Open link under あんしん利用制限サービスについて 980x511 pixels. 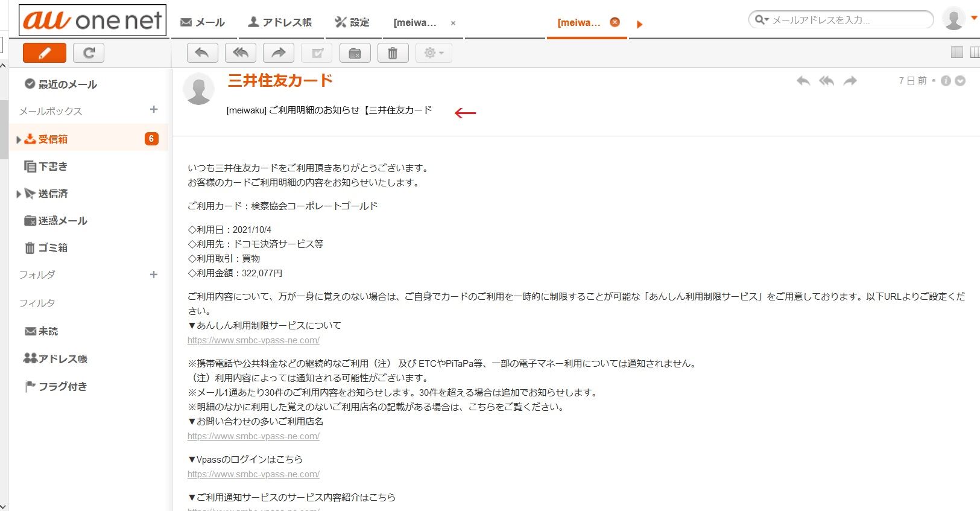pos(253,340)
